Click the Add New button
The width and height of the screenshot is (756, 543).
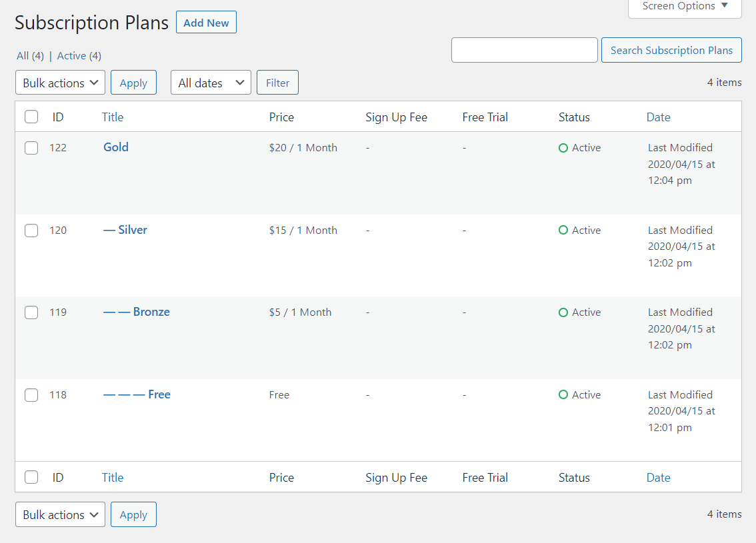pyautogui.click(x=206, y=22)
